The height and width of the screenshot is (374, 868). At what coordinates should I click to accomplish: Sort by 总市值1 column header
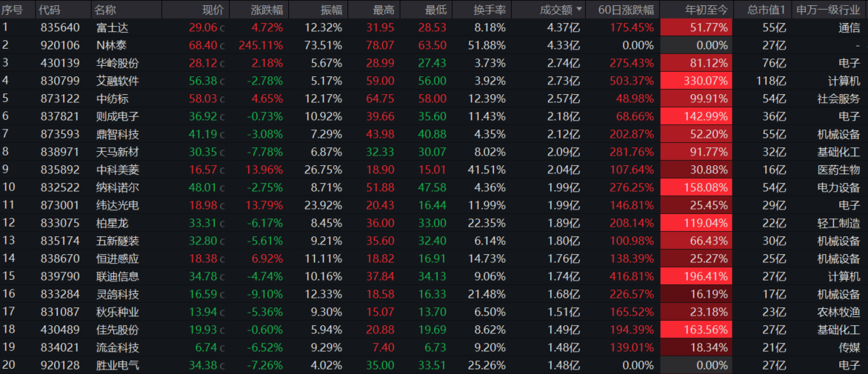(x=766, y=10)
